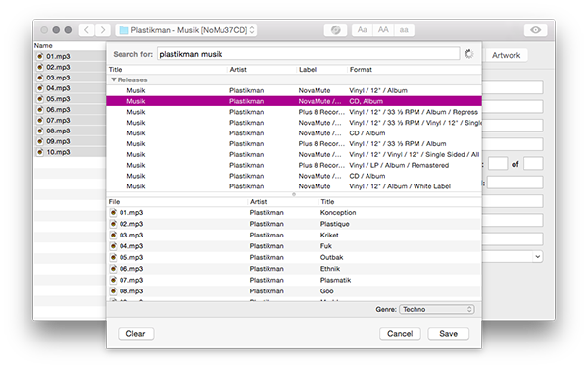
Task: Open the folder path popup Plastikman - Musik
Action: pos(186,30)
